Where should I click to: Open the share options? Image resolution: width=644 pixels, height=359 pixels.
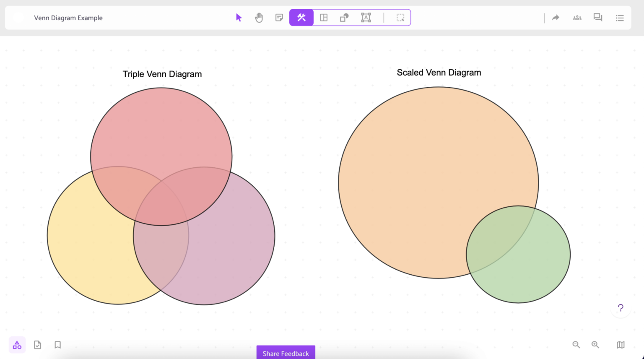pyautogui.click(x=555, y=17)
